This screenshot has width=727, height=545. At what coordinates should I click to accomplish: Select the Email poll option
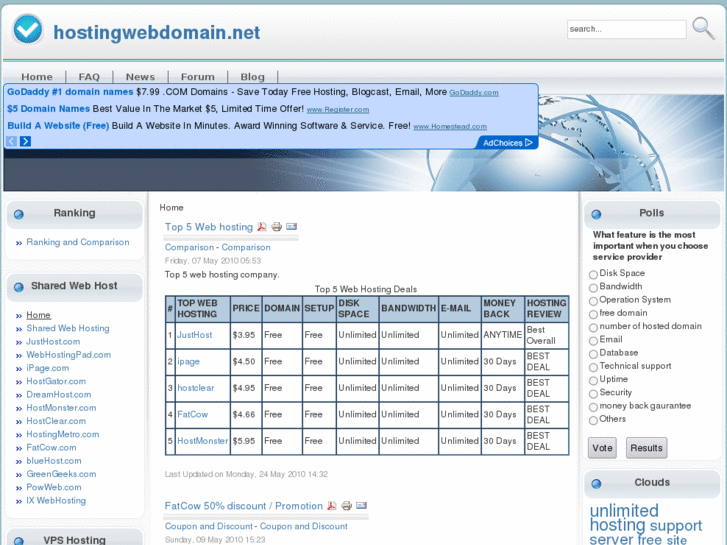pyautogui.click(x=593, y=340)
